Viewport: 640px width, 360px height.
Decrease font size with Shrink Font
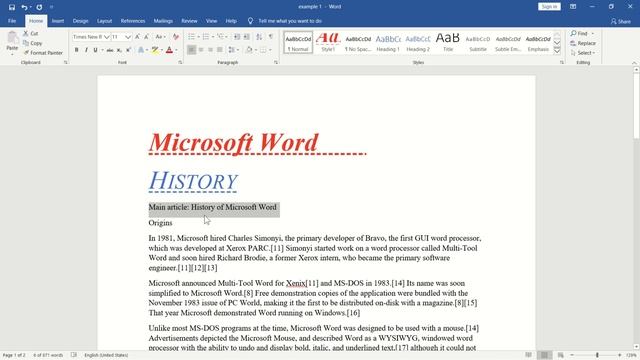[147, 37]
